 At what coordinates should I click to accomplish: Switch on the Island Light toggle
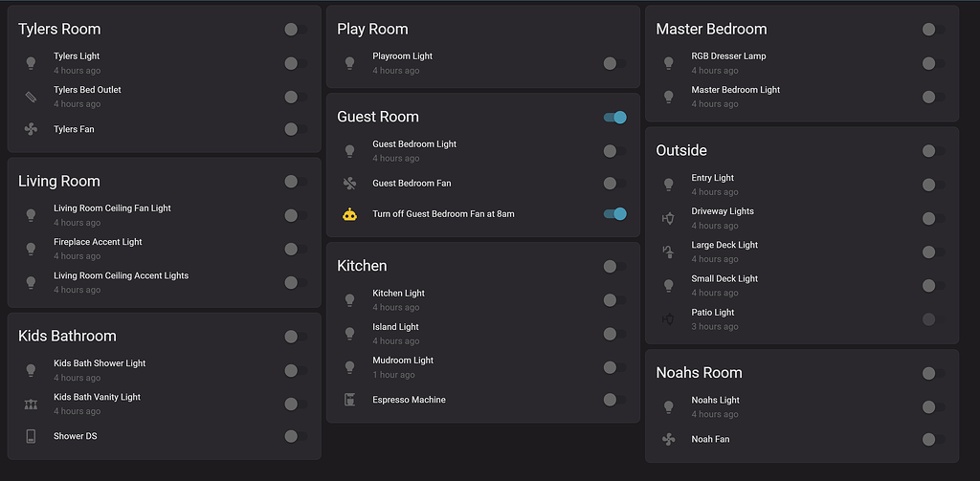pos(614,334)
